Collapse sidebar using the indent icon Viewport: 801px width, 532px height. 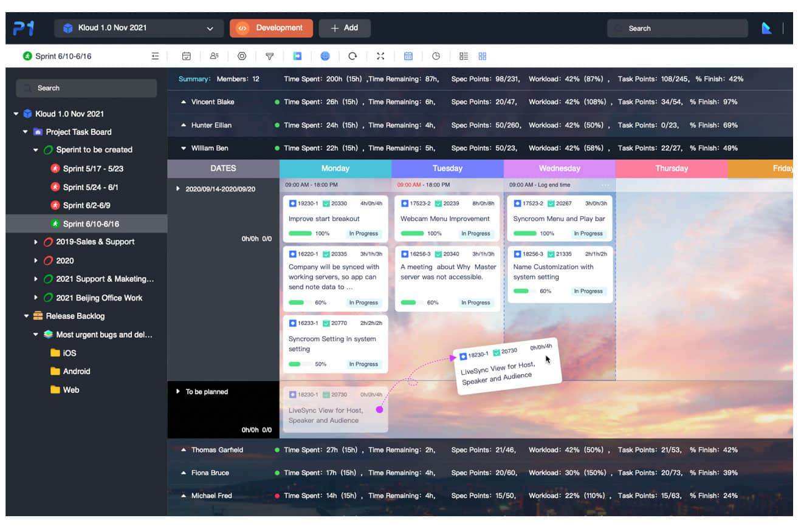pyautogui.click(x=155, y=56)
